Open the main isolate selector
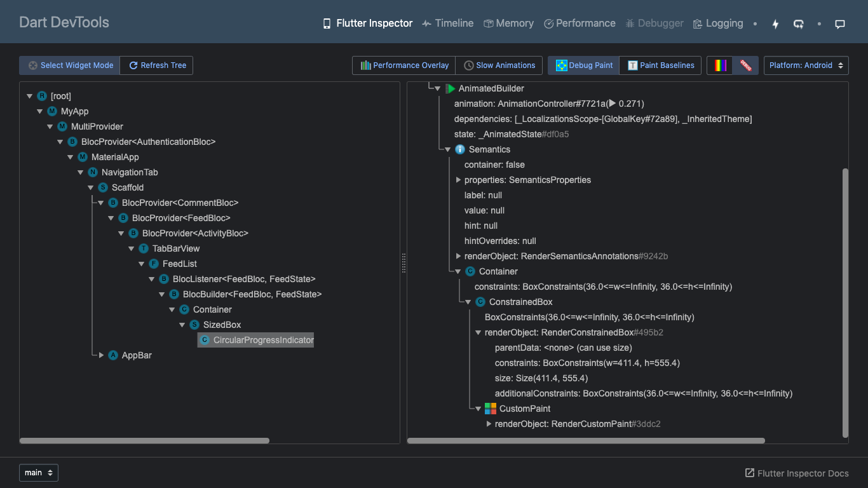868x488 pixels. pos(38,473)
